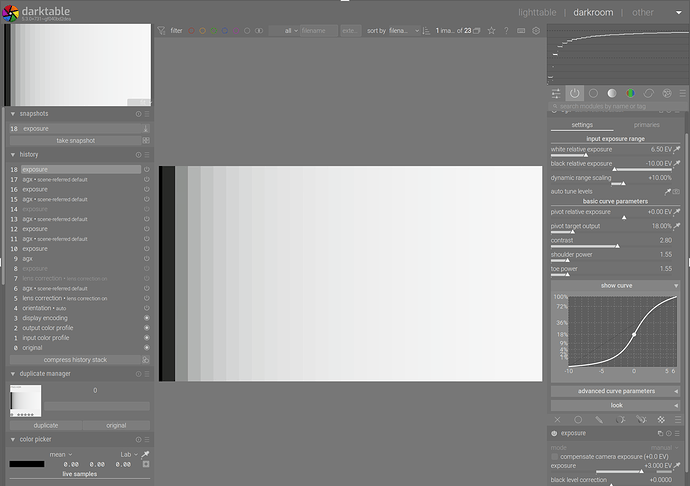The height and width of the screenshot is (486, 690).
Task: Open the color module group icon
Action: (x=630, y=93)
